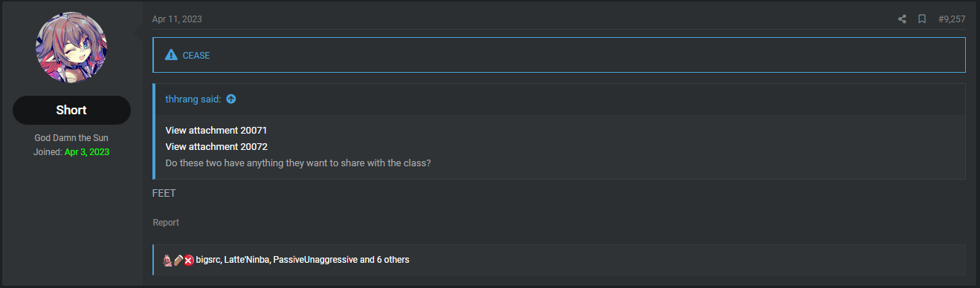980x288 pixels.
Task: Click the quoted text about sharing with class
Action: point(298,163)
